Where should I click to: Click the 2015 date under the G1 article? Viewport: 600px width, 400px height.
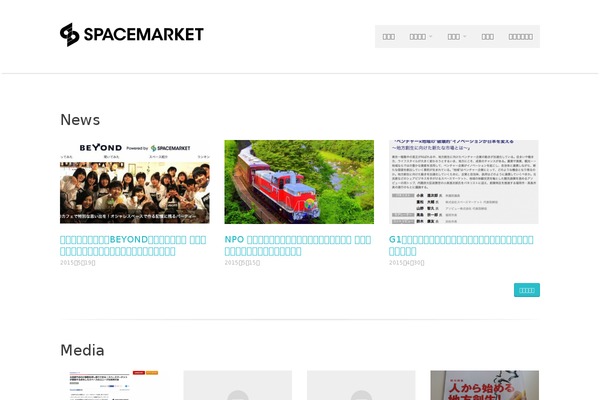[406, 263]
